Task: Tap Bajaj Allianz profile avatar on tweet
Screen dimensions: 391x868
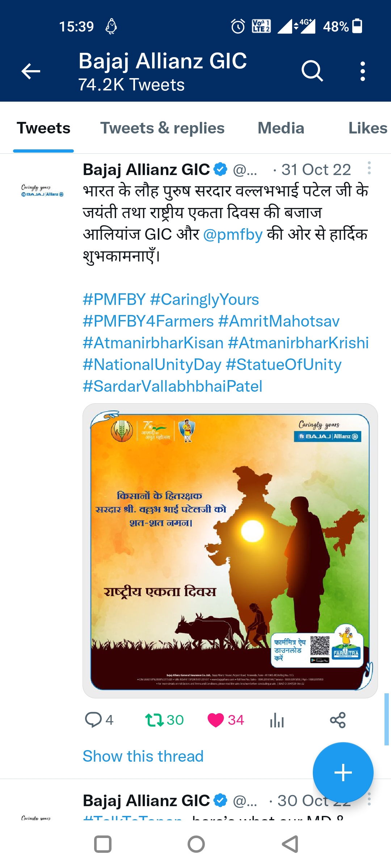Action: coord(42,191)
